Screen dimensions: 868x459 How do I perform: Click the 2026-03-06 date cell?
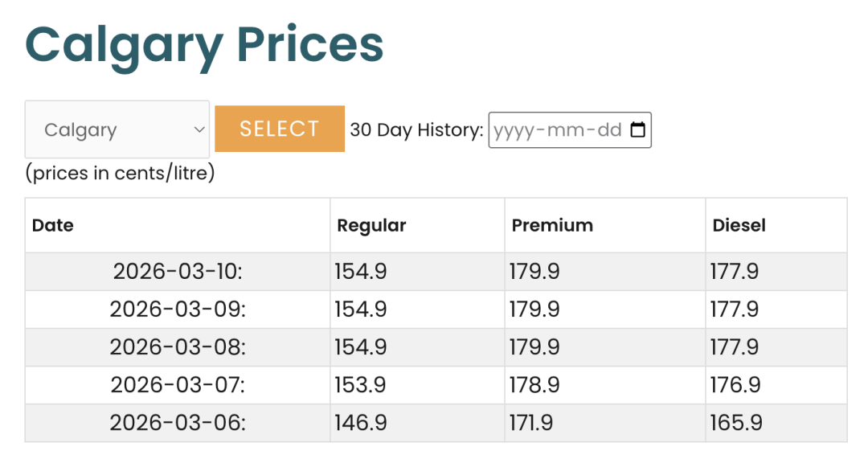(178, 423)
